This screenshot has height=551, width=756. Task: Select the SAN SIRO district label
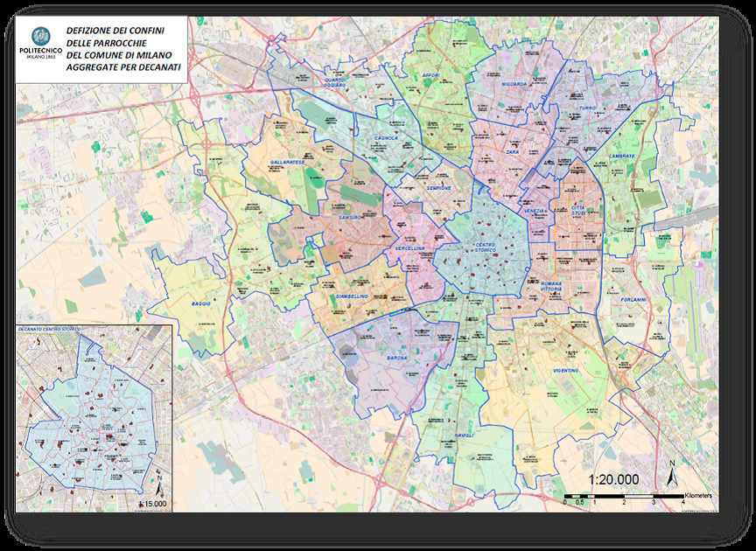click(x=349, y=218)
